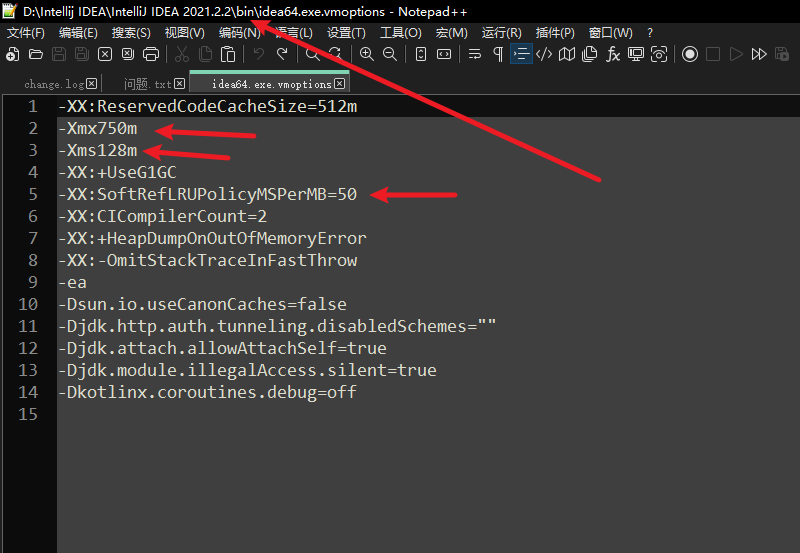Open the 窗口(W) menu
Viewport: 800px width, 553px height.
click(611, 33)
